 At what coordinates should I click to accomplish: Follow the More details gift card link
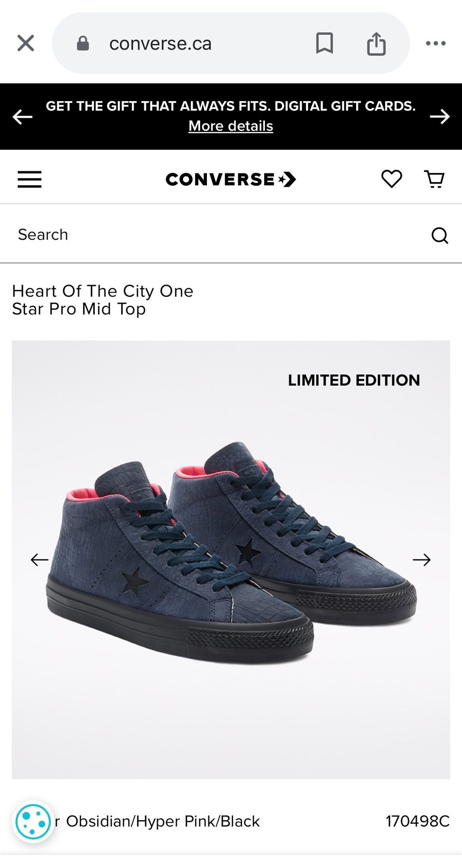click(231, 126)
